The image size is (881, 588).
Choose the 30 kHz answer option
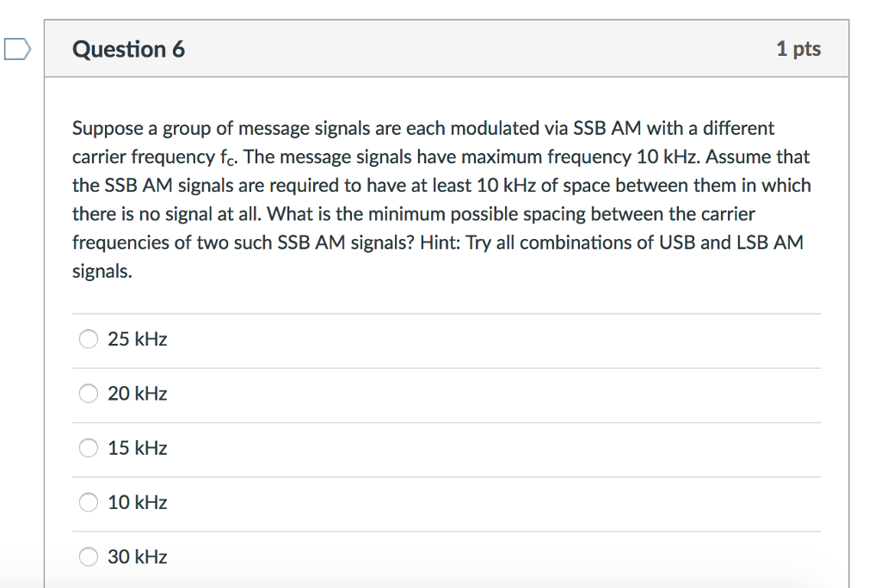click(88, 556)
